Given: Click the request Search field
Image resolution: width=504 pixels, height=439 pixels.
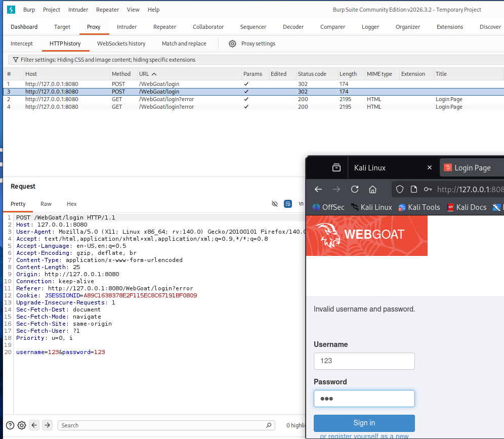Looking at the screenshot, I should (x=166, y=425).
